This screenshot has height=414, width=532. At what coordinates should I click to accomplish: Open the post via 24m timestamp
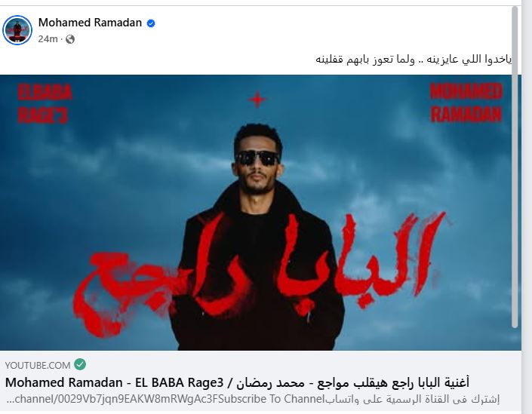[x=48, y=39]
